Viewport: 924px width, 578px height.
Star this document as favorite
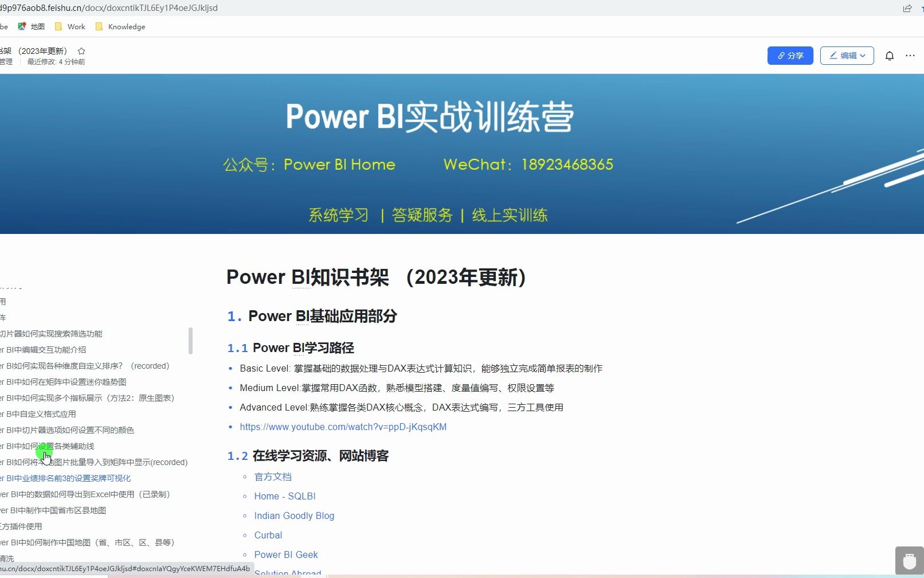(x=81, y=51)
